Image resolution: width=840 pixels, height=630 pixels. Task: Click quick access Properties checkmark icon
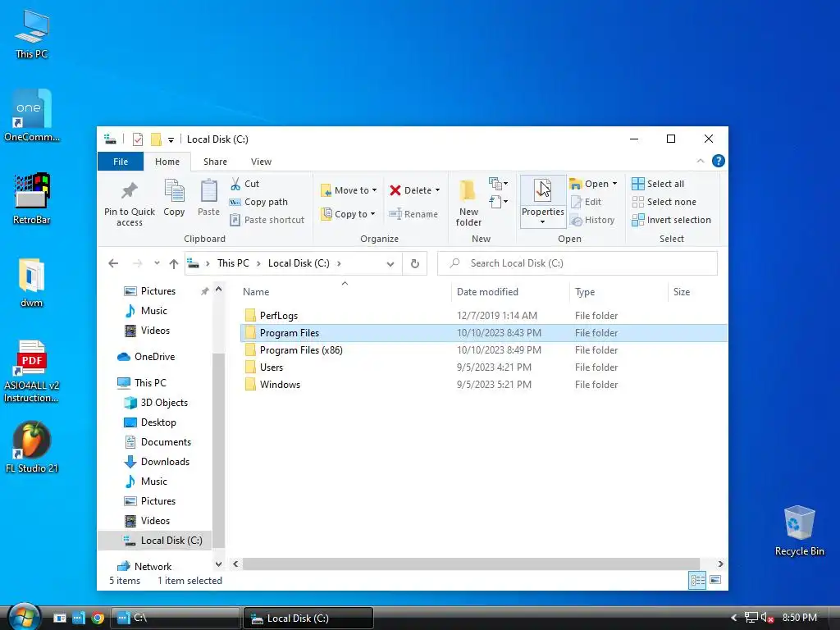point(138,139)
